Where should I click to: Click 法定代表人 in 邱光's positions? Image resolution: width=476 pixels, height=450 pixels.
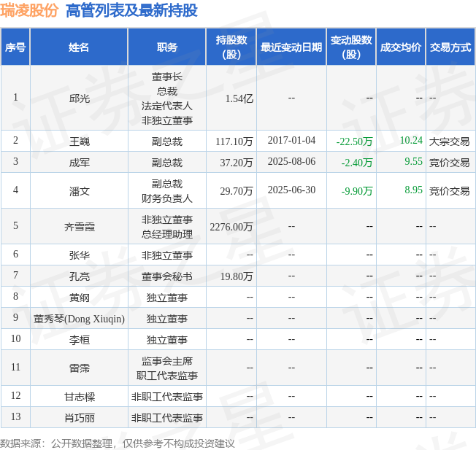pos(167,106)
